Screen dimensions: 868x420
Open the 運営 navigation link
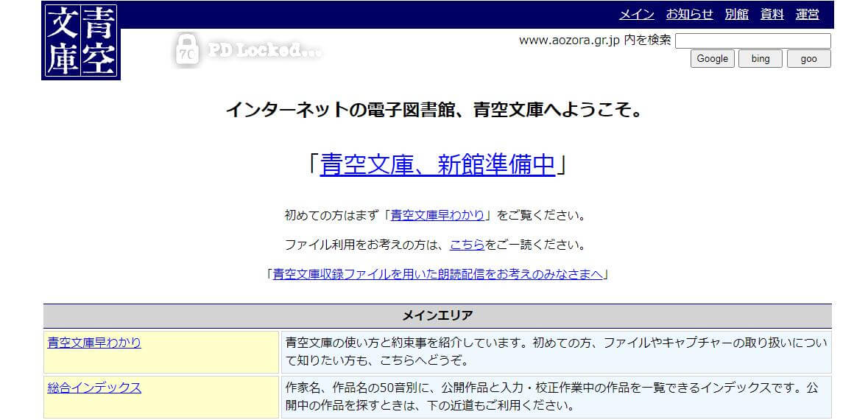click(x=807, y=14)
